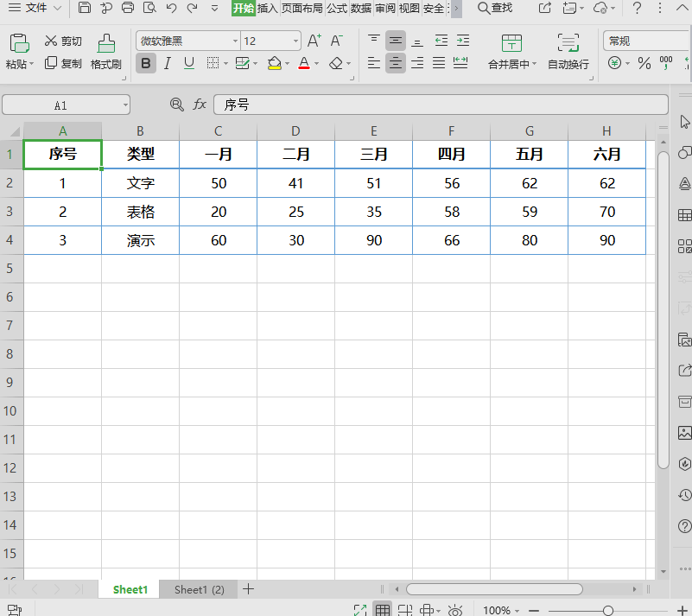
Task: Switch to the 公式 ribbon tab
Action: (337, 8)
